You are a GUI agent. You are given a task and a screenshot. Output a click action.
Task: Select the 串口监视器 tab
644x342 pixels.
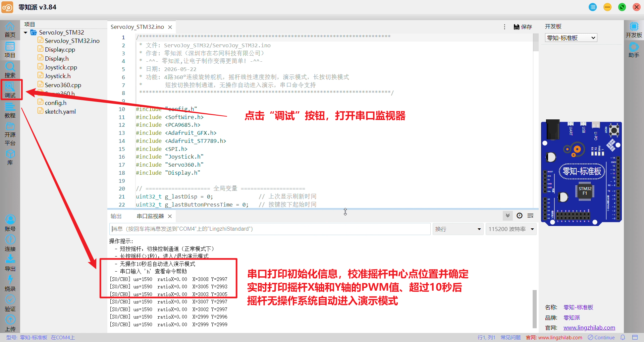[x=150, y=216]
